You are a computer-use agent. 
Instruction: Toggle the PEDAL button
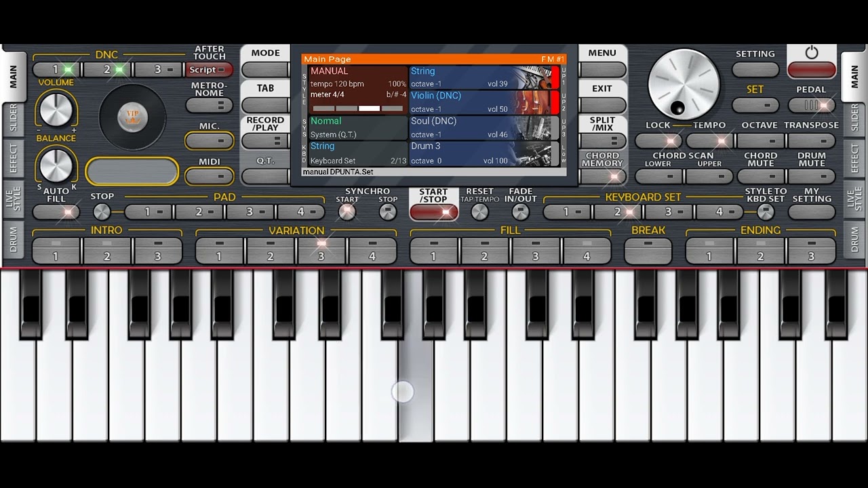click(x=812, y=105)
